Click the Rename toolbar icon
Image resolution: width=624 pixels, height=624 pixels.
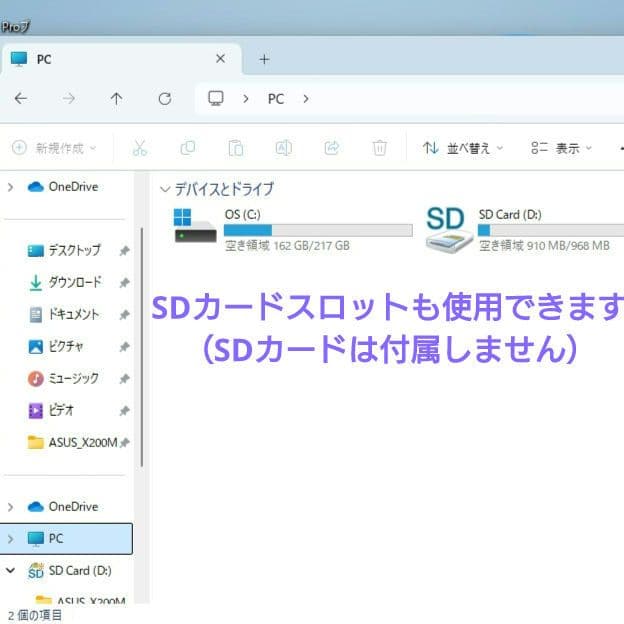click(x=284, y=148)
